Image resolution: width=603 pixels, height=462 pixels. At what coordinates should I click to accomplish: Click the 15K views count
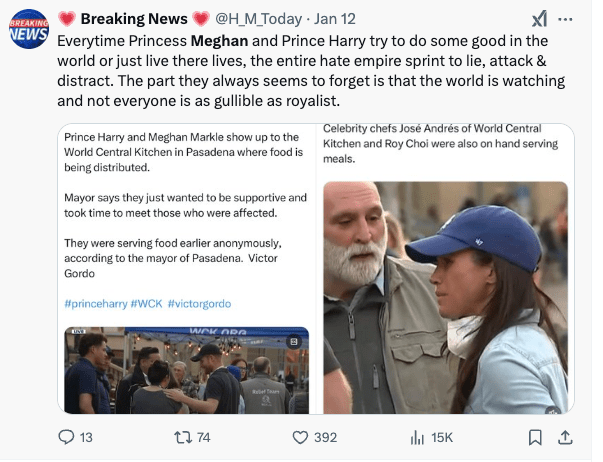click(441, 437)
